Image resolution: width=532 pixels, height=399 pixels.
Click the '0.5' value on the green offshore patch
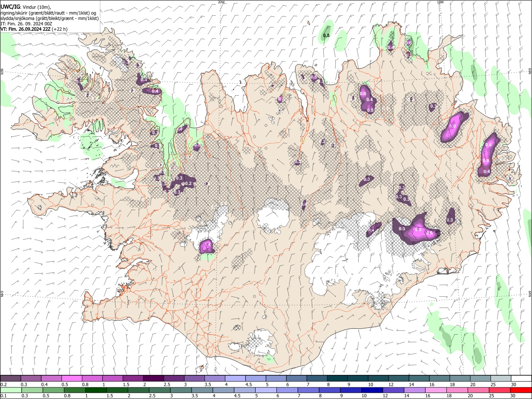point(327,36)
